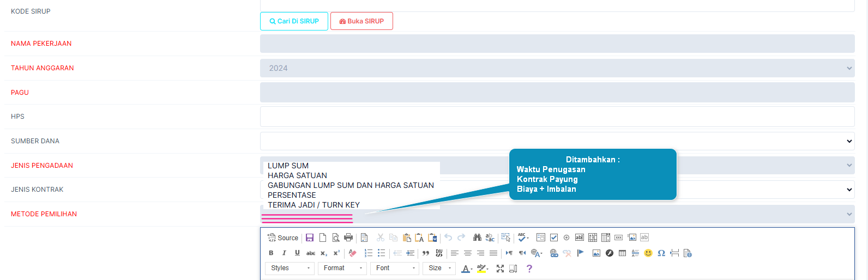
Task: Toggle numbered list
Action: (369, 253)
